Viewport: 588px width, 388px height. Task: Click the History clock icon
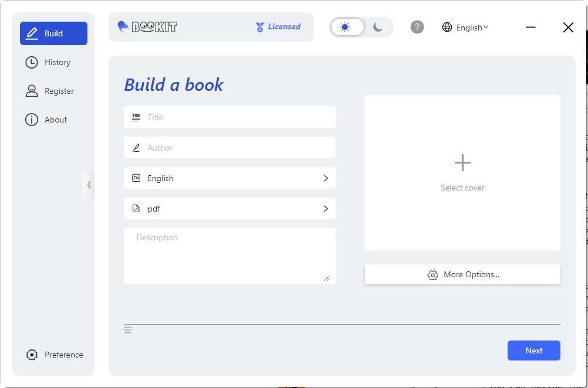(32, 62)
